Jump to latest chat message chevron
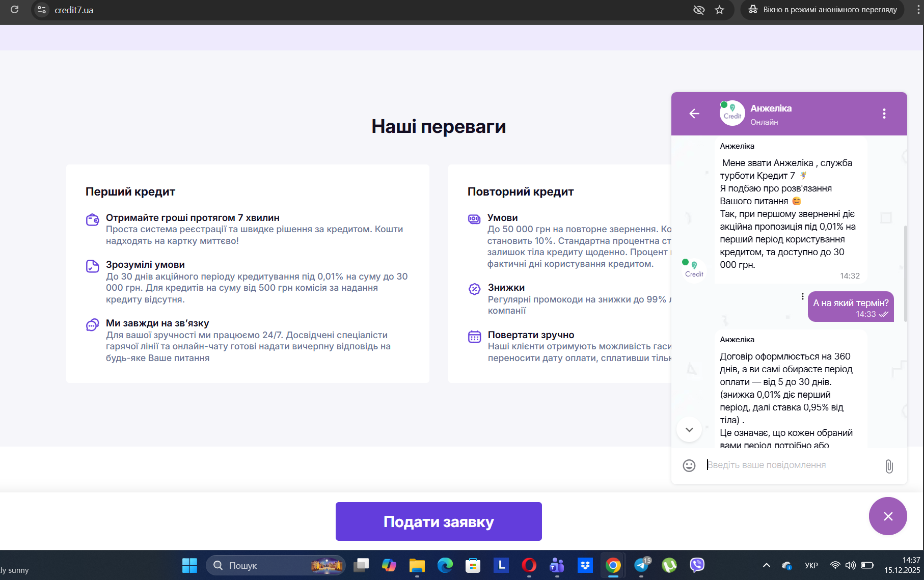This screenshot has height=580, width=924. [689, 430]
